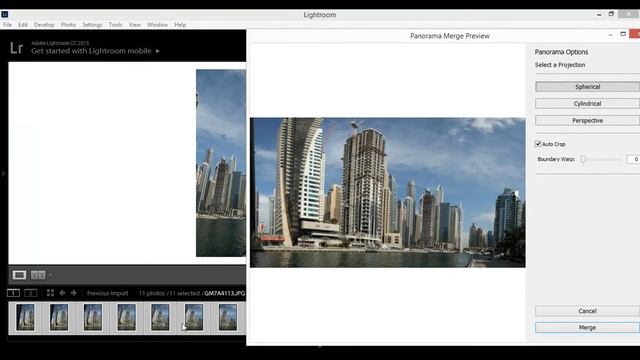
Task: Switch to loupe single view icon
Action: click(x=19, y=275)
